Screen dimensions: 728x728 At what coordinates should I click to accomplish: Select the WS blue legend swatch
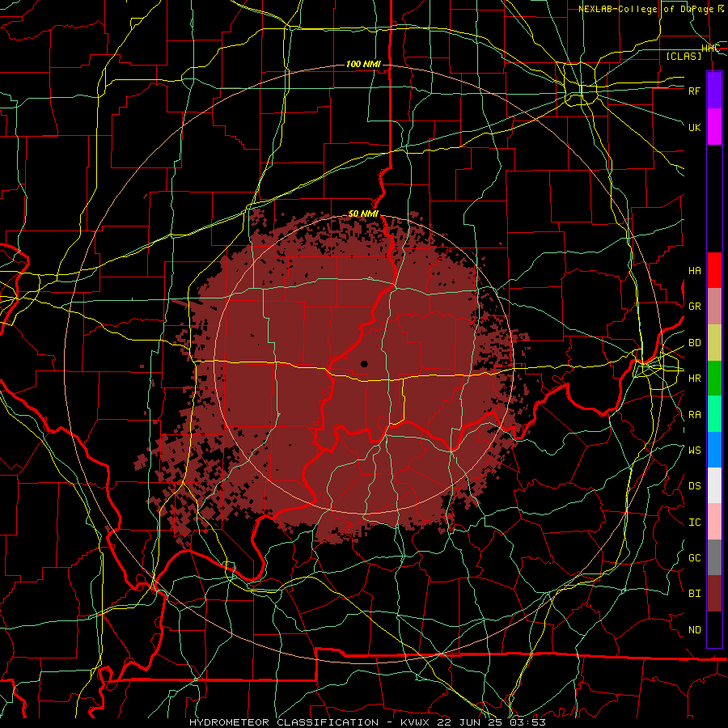714,450
